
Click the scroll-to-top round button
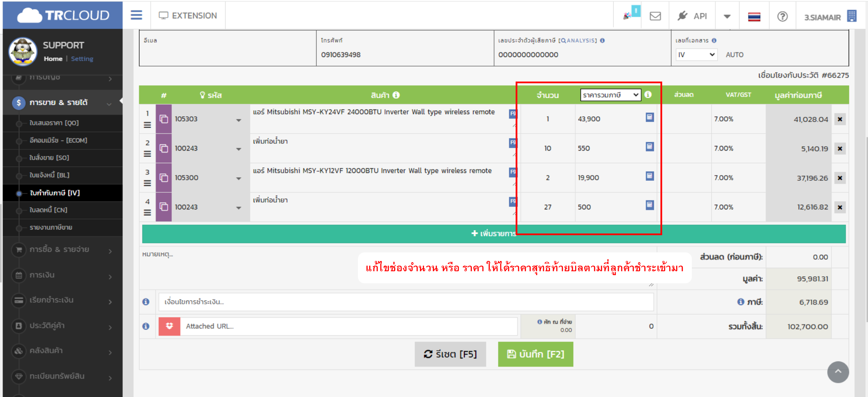(838, 372)
